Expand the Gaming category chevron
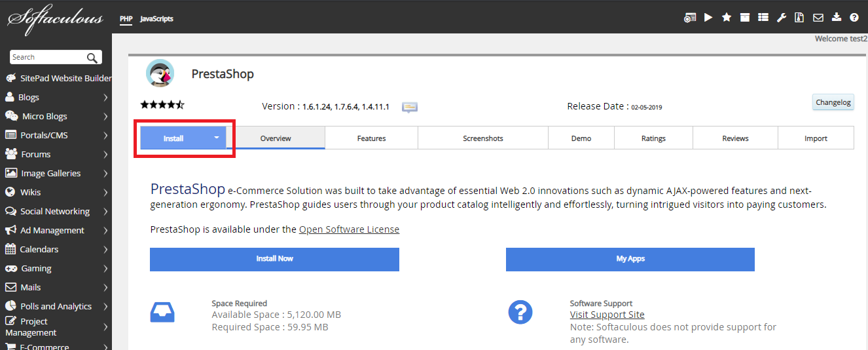This screenshot has width=868, height=350. (105, 268)
